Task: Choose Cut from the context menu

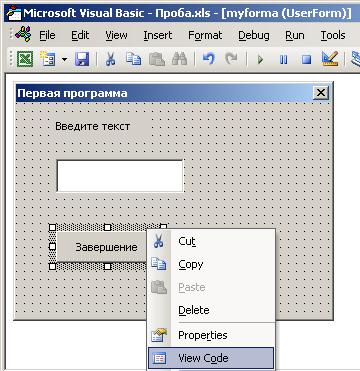Action: click(211, 242)
